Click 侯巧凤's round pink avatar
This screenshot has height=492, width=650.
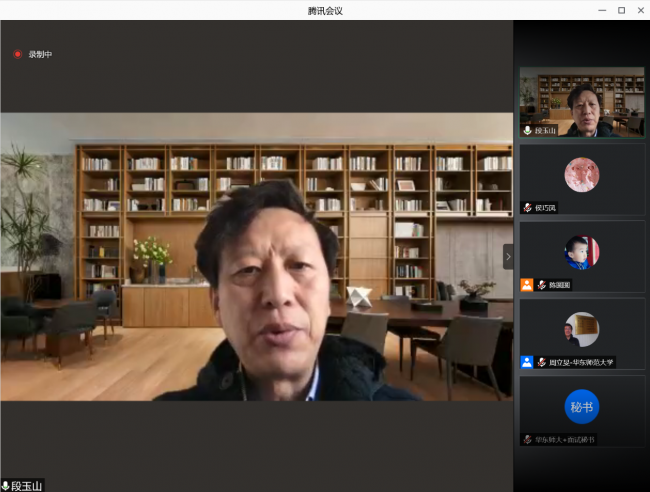click(582, 175)
